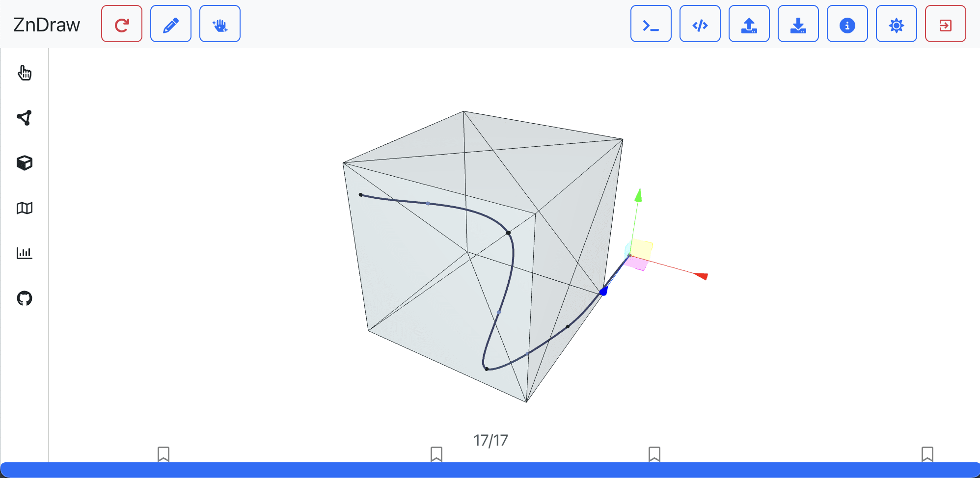Open the scene/3D box panel
980x478 pixels.
[x=25, y=163]
